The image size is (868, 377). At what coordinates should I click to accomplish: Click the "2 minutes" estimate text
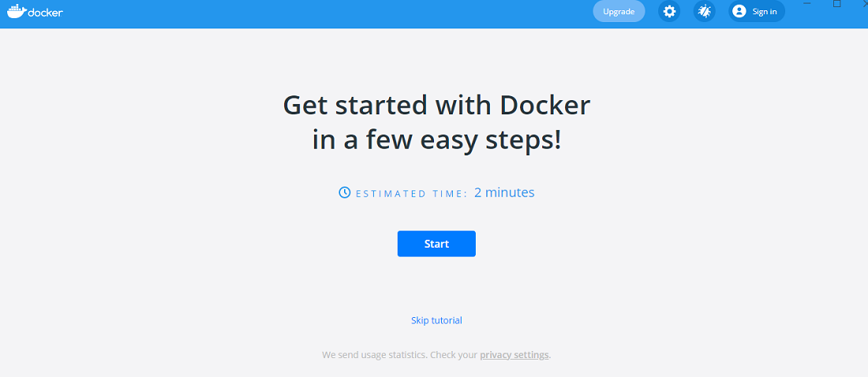pyautogui.click(x=504, y=192)
